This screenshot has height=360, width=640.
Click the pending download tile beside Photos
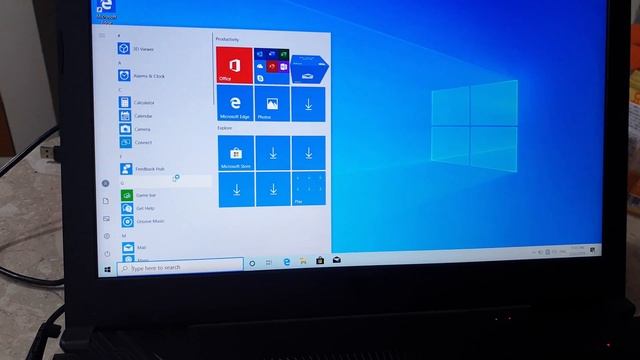(308, 104)
